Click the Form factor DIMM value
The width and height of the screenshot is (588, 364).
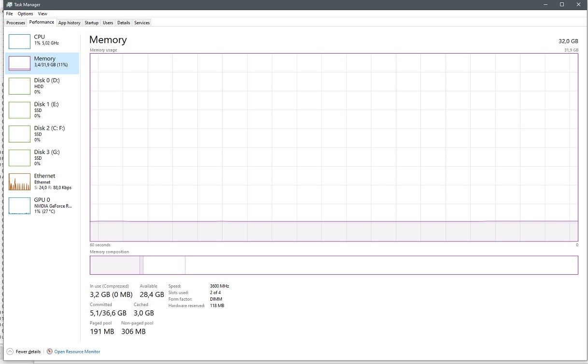pyautogui.click(x=216, y=299)
